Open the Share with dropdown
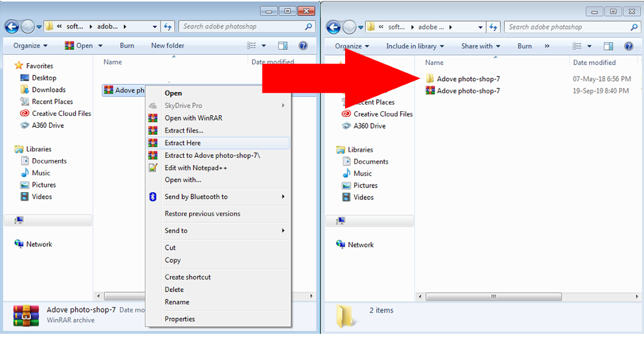The image size is (644, 338). 480,46
